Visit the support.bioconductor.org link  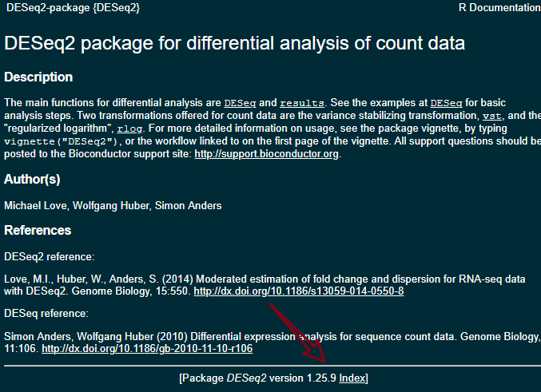pyautogui.click(x=266, y=154)
